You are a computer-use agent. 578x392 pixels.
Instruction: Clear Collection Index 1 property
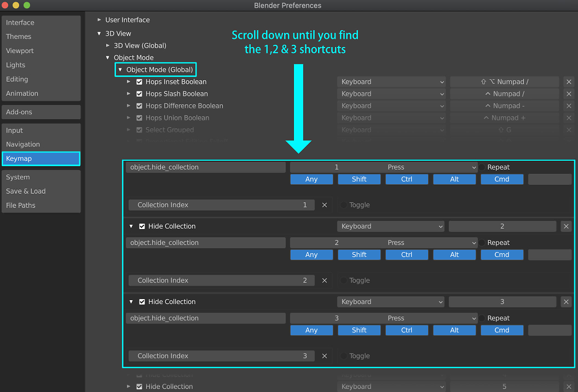pos(325,205)
